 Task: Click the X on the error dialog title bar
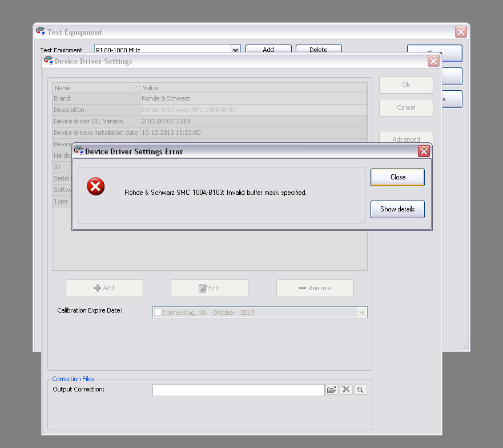click(x=424, y=151)
